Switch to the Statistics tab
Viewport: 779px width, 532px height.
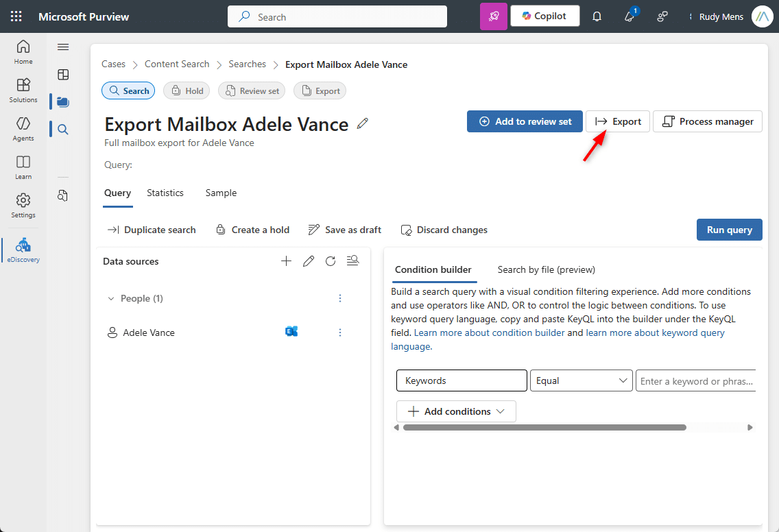tap(165, 193)
